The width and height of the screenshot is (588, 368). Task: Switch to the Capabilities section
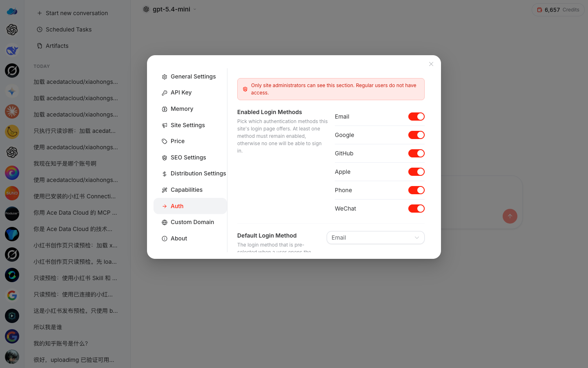pyautogui.click(x=190, y=190)
